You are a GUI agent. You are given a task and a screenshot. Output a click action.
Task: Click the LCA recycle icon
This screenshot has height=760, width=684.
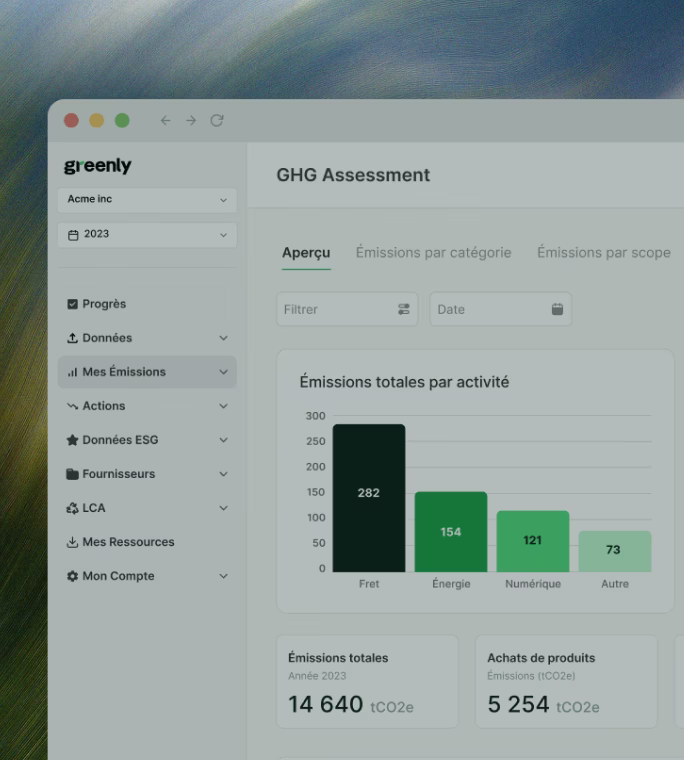point(72,508)
